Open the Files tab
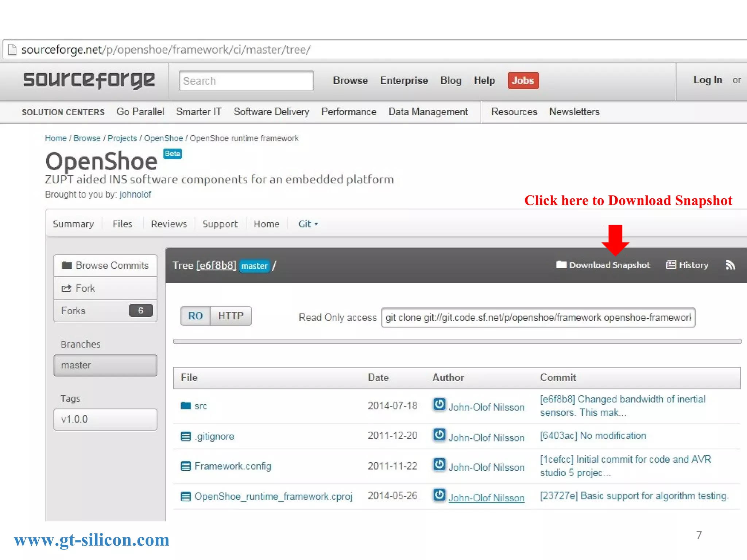The width and height of the screenshot is (747, 560). [x=122, y=224]
